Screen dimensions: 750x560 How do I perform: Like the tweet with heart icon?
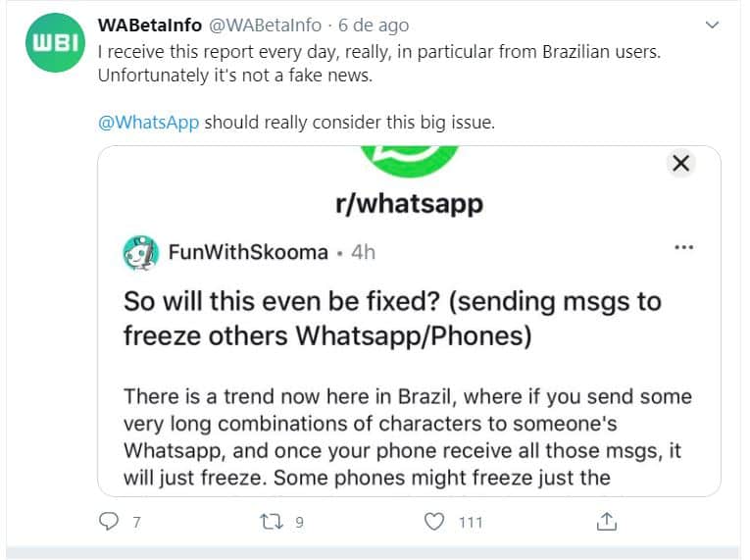434,521
